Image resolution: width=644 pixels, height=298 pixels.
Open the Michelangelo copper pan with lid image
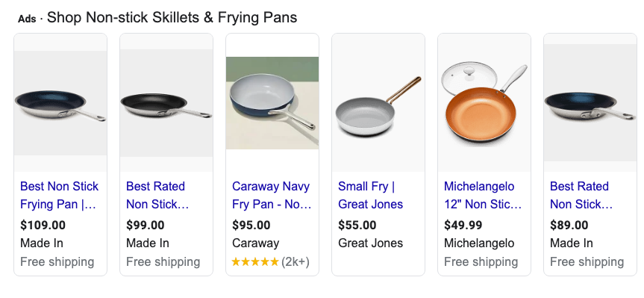[x=484, y=103]
